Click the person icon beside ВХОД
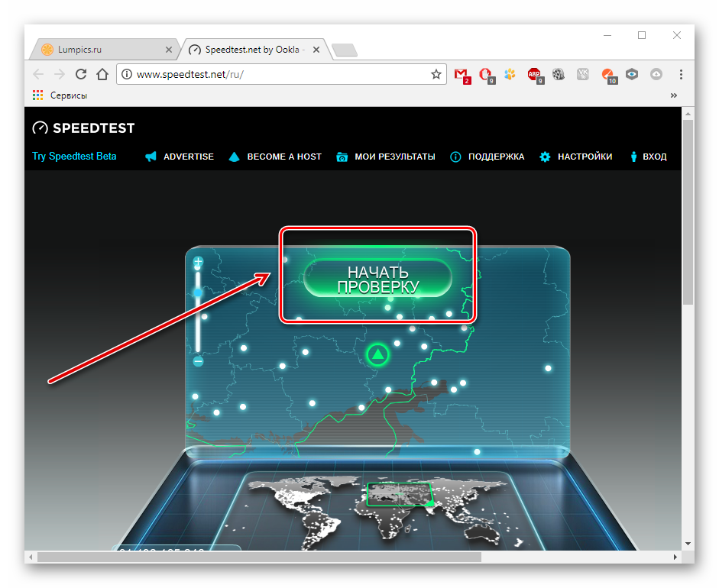Image resolution: width=719 pixels, height=588 pixels. 633,157
